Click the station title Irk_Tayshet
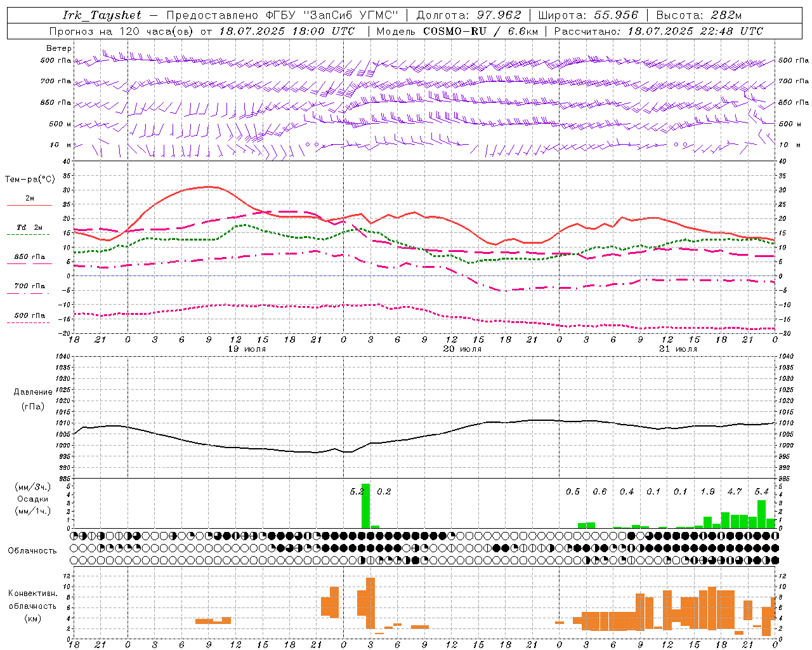 [102, 15]
